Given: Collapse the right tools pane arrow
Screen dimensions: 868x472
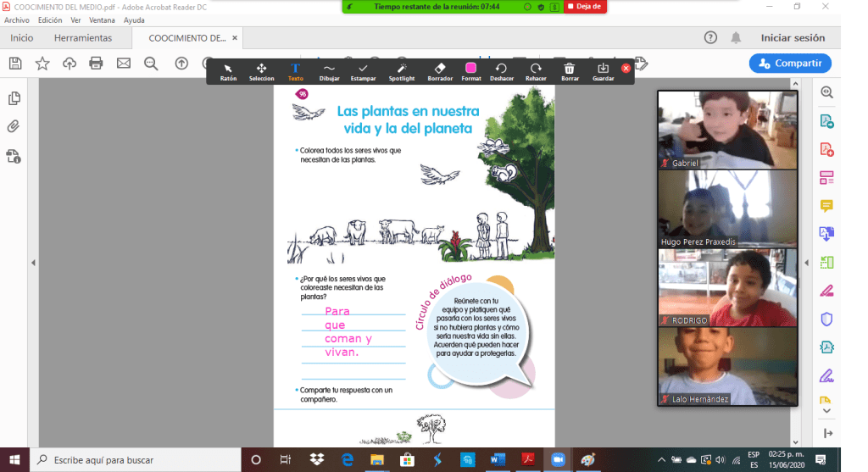Looking at the screenshot, I should pyautogui.click(x=806, y=263).
